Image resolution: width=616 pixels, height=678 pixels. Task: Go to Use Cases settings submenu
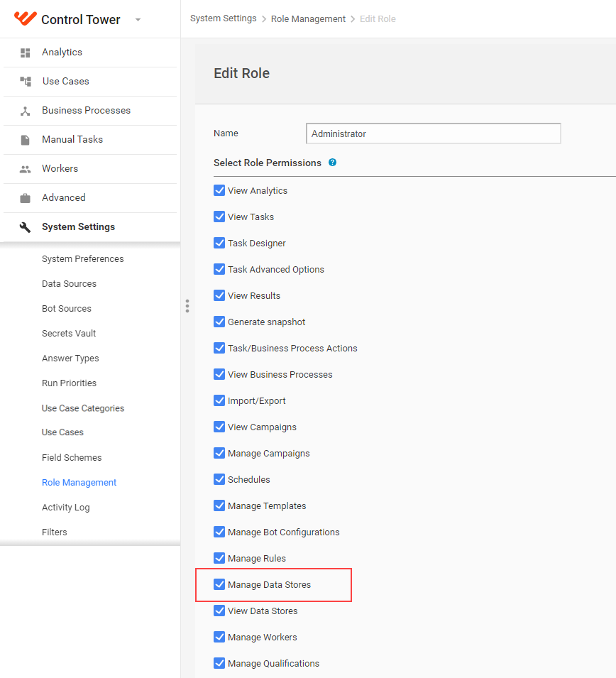(62, 432)
